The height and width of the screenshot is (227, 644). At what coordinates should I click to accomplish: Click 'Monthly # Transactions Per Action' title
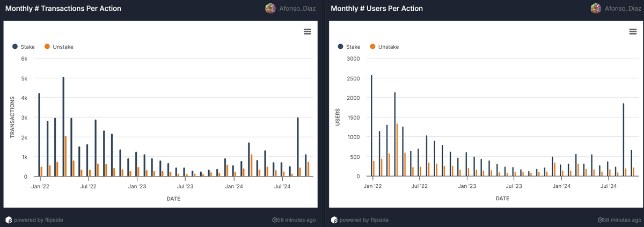[x=63, y=9]
